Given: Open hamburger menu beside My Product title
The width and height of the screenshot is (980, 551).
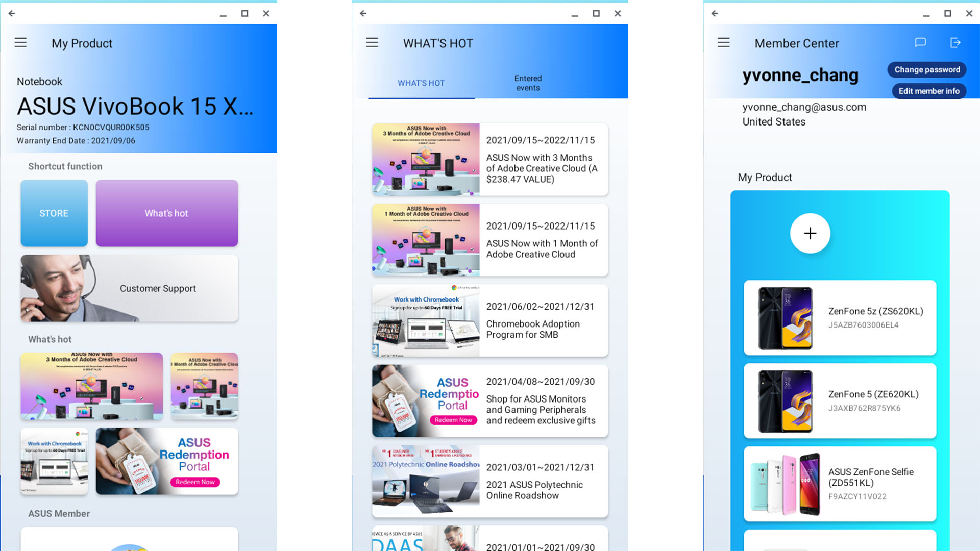Looking at the screenshot, I should 20,43.
